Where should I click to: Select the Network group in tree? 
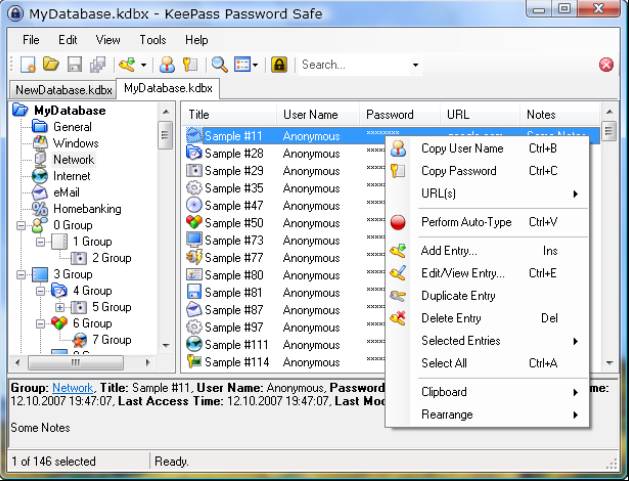point(74,160)
